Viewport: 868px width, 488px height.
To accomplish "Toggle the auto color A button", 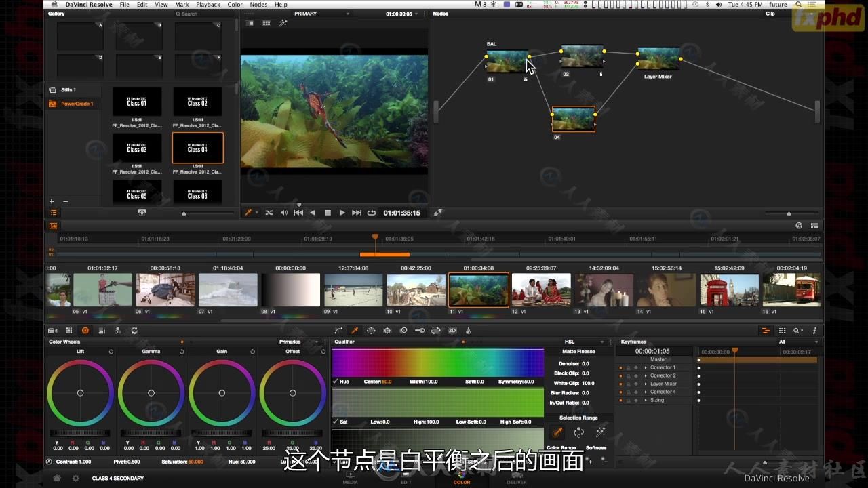I will 49,462.
